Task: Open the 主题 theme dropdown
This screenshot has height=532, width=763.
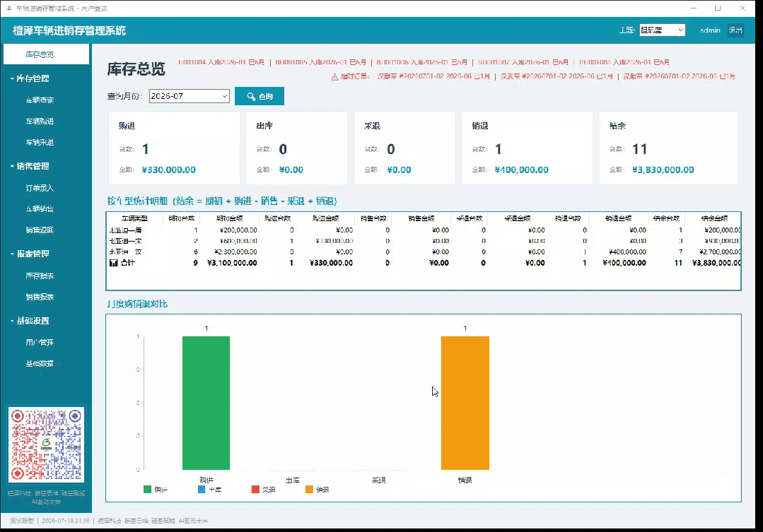Action: click(663, 30)
